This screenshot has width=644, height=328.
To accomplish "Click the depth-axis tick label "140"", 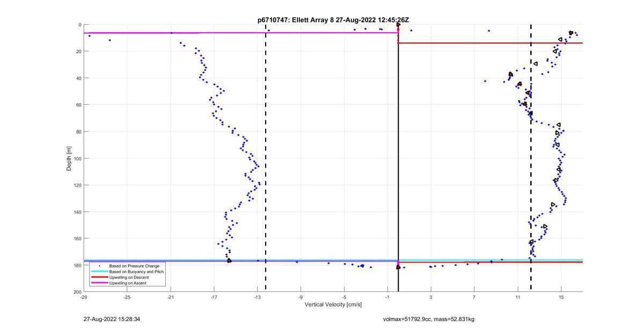I will [x=77, y=212].
